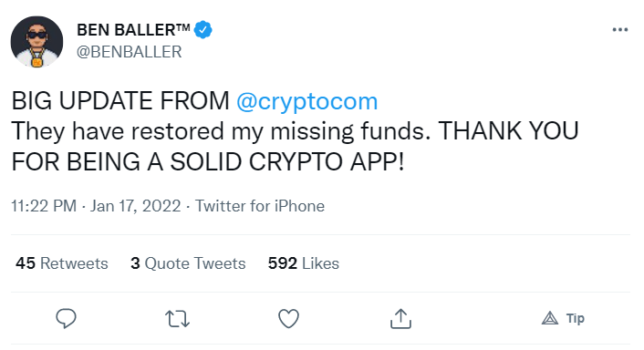Follow the @cryptocom mention link
The width and height of the screenshot is (644, 350).
[306, 101]
